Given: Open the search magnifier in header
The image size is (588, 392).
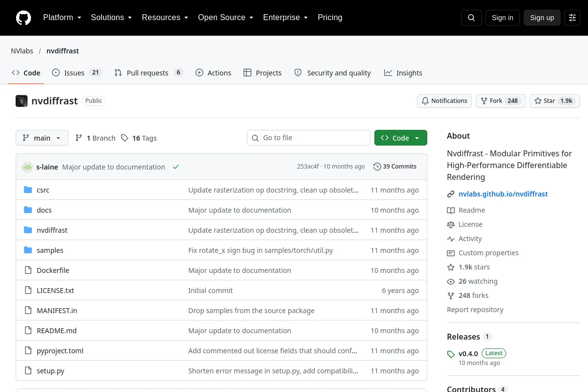Looking at the screenshot, I should pos(471,18).
